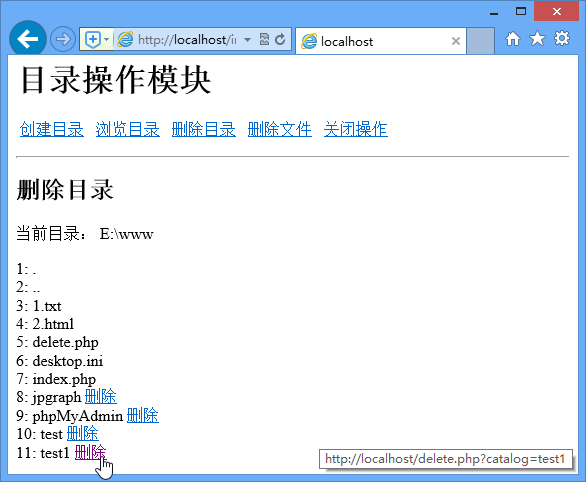Open the 浏览目录 link
586x482 pixels.
pyautogui.click(x=128, y=129)
